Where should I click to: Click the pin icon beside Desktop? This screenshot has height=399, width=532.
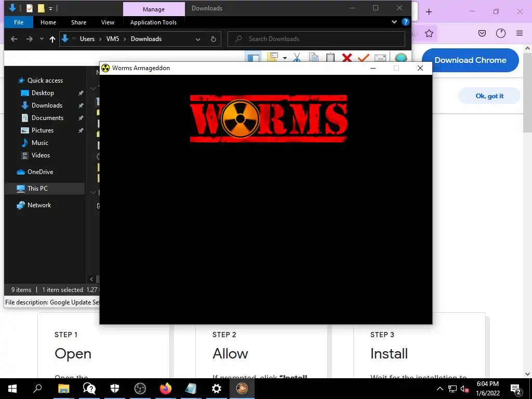point(81,93)
